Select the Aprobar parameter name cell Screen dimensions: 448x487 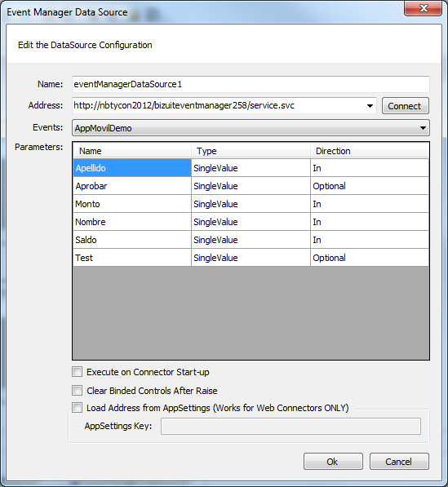coord(132,186)
